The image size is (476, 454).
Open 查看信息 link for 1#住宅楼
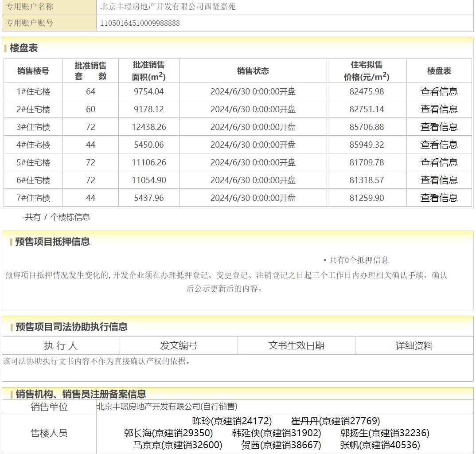pyautogui.click(x=439, y=91)
